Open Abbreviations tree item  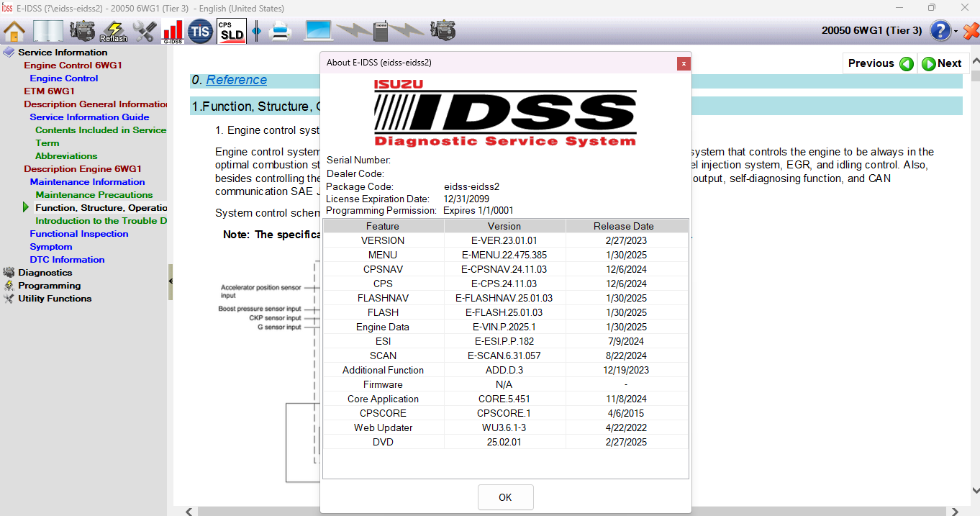66,156
